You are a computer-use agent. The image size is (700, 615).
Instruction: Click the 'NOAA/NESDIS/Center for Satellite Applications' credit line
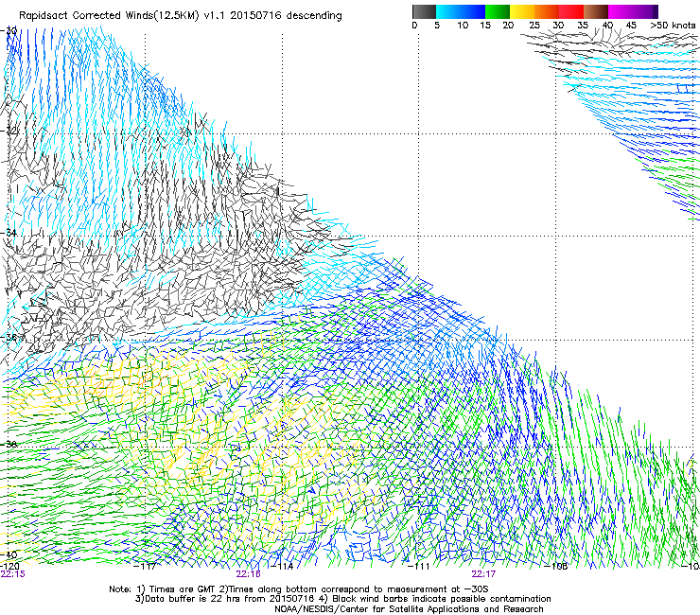point(409,609)
